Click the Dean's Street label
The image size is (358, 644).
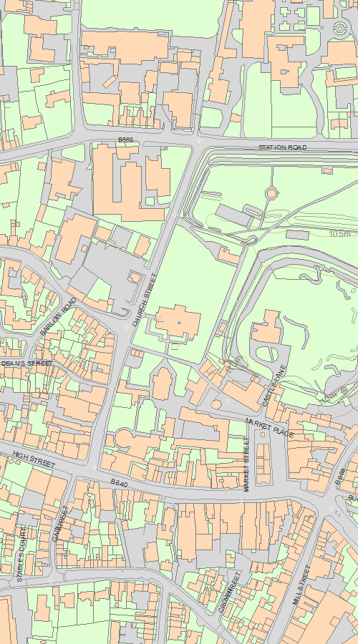point(26,364)
